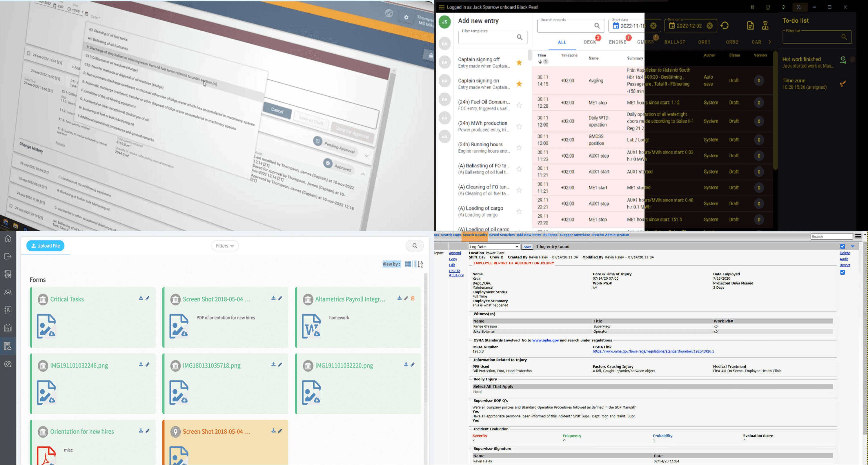
Task: Select the Home icon in the left sidebar
Action: tap(8, 238)
